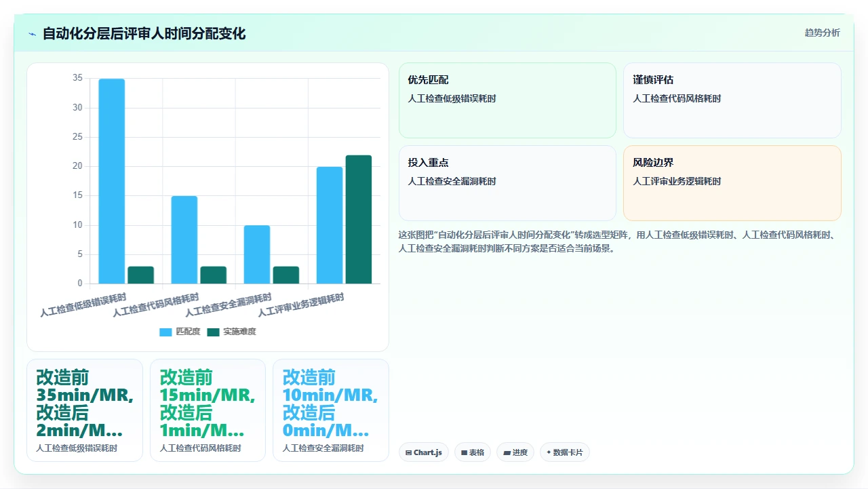Click the blue 匹配度 bar for 安全漏洞耗时
The width and height of the screenshot is (868, 489).
[257, 254]
